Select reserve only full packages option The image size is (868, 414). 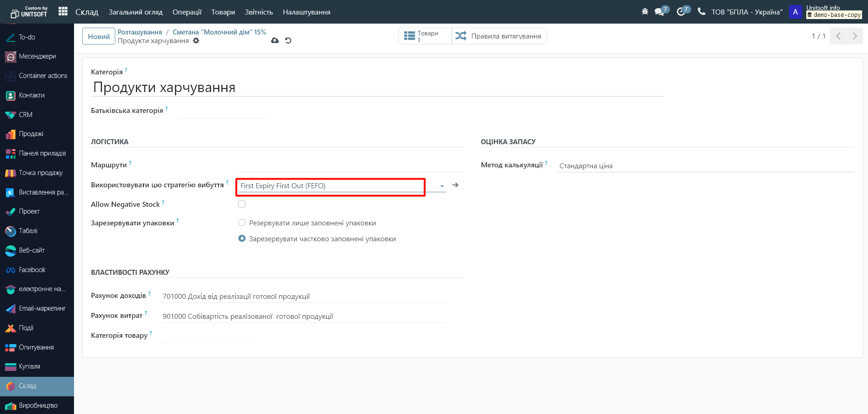tap(242, 223)
